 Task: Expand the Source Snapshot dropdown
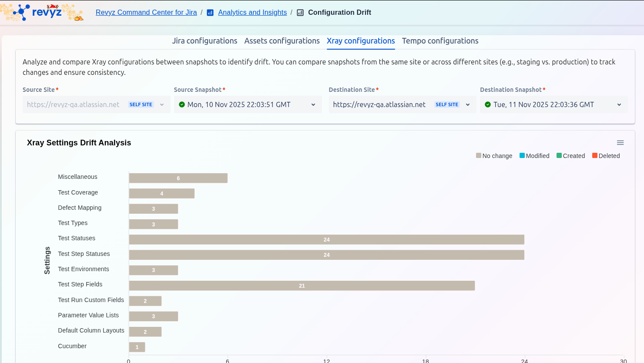[x=313, y=104]
